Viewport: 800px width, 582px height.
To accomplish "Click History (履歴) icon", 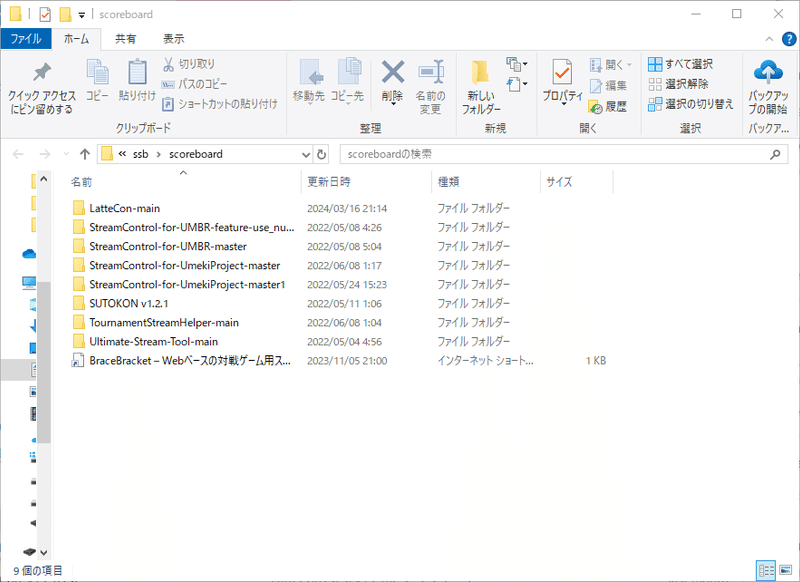I will click(608, 107).
